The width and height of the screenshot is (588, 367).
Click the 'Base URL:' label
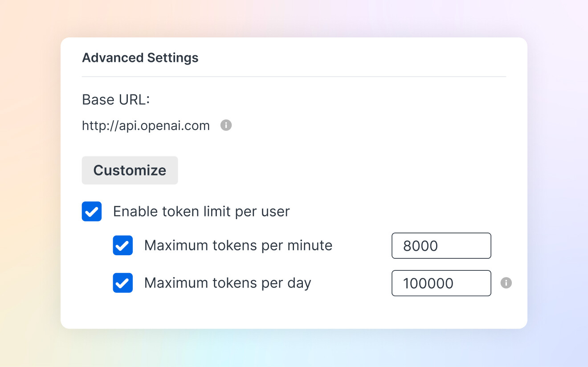point(116,100)
